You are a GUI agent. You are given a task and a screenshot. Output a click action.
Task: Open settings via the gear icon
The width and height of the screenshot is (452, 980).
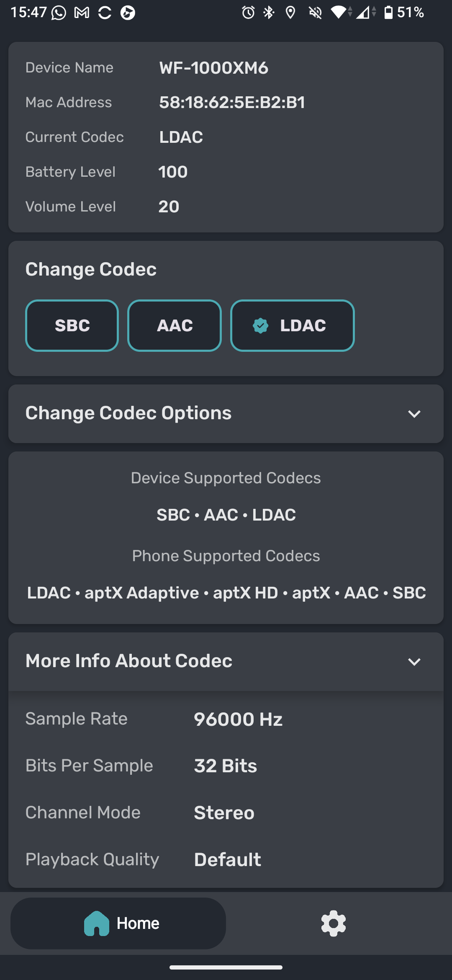pos(333,923)
